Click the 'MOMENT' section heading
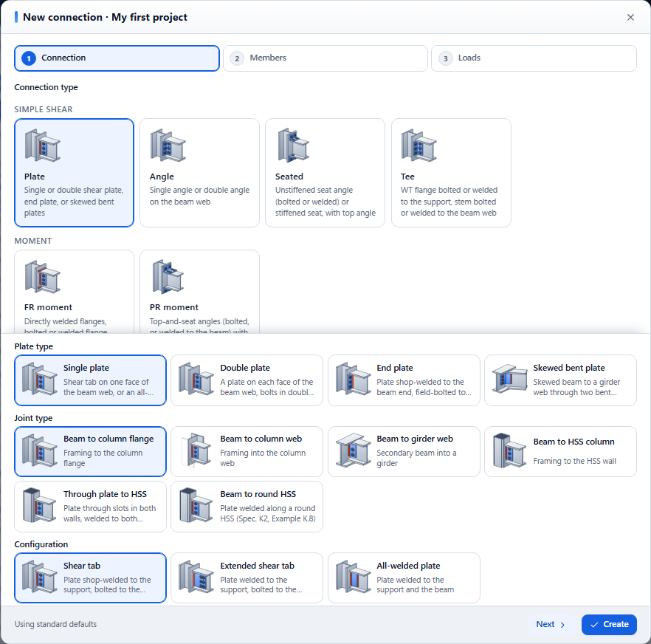The image size is (651, 644). coord(33,241)
